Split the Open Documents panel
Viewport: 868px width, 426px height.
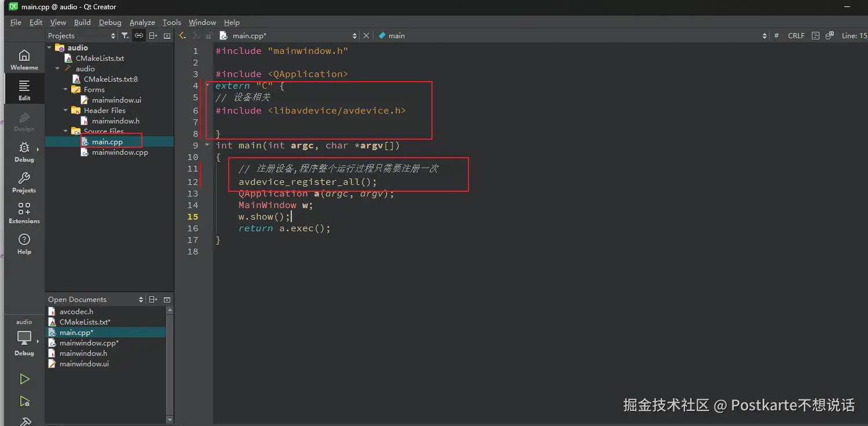[153, 300]
